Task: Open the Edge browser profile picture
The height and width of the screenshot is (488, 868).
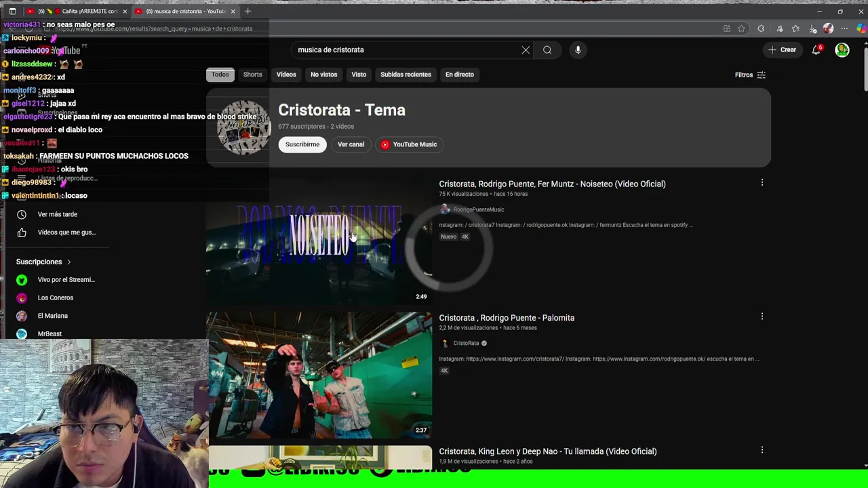Action: click(828, 28)
